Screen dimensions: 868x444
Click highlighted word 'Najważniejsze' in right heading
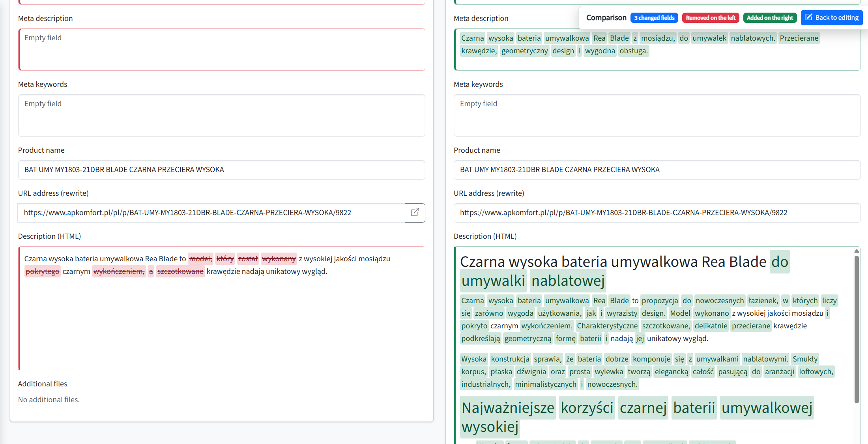(x=508, y=408)
